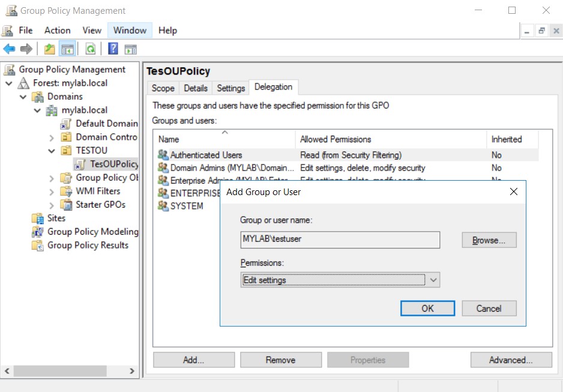The width and height of the screenshot is (563, 392).
Task: Click the WMI Filters folder icon
Action: [x=65, y=191]
